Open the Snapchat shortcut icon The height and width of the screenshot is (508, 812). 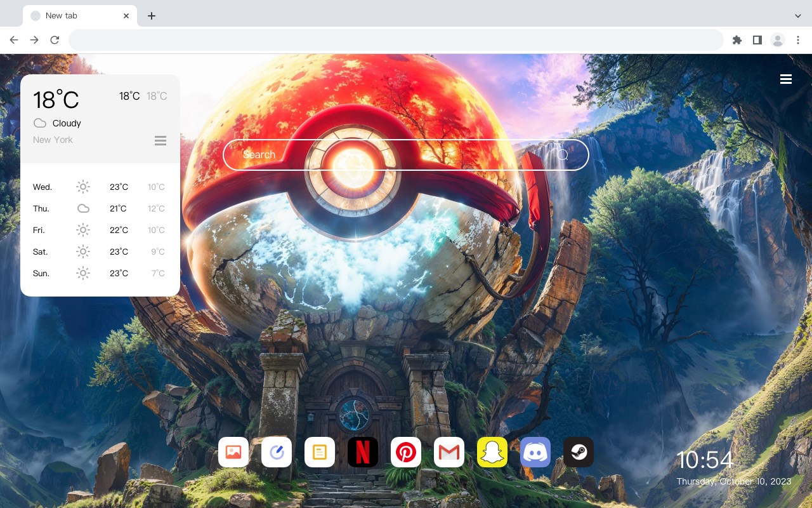(x=492, y=452)
